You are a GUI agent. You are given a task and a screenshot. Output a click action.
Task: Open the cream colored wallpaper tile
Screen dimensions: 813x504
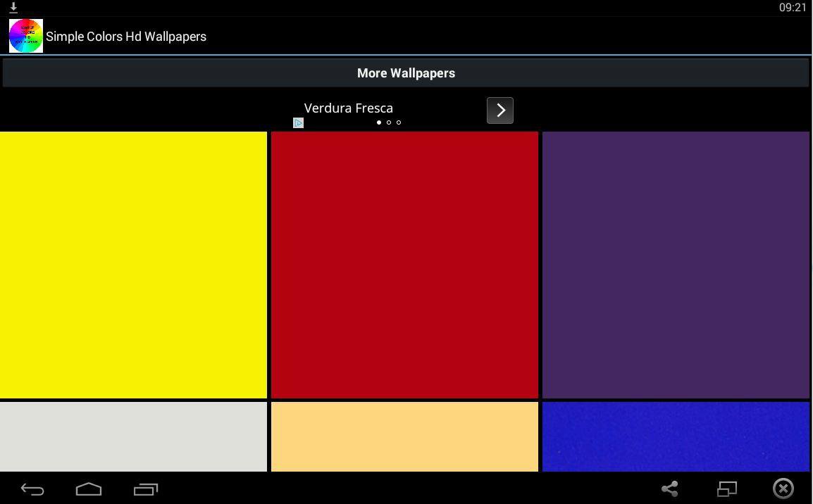(x=404, y=436)
